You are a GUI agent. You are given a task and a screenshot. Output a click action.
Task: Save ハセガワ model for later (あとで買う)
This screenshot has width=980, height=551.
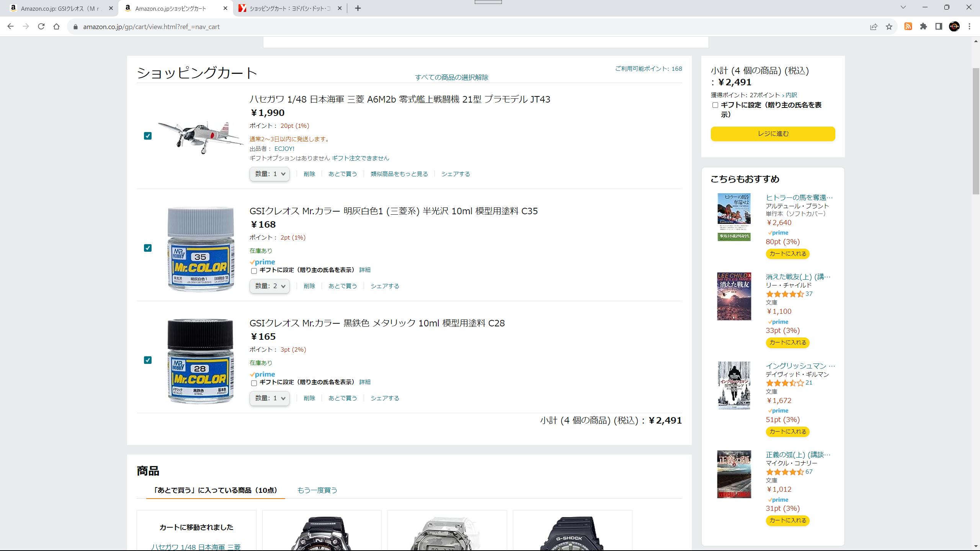click(343, 174)
